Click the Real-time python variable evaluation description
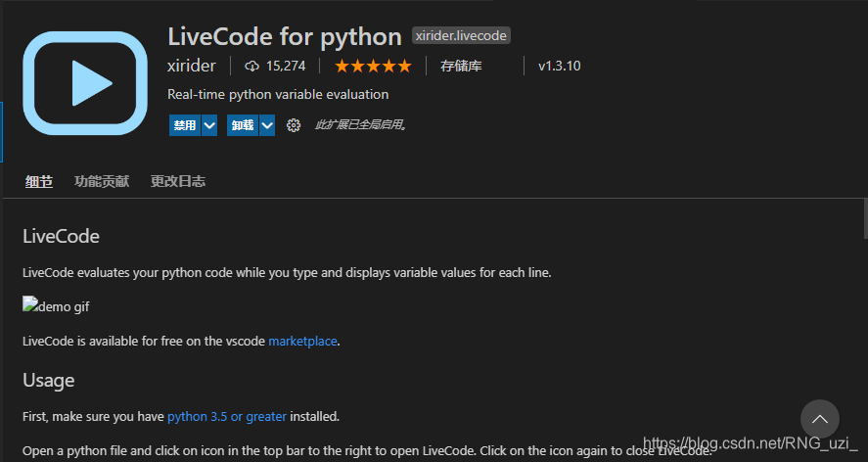The width and height of the screenshot is (868, 462). [278, 95]
